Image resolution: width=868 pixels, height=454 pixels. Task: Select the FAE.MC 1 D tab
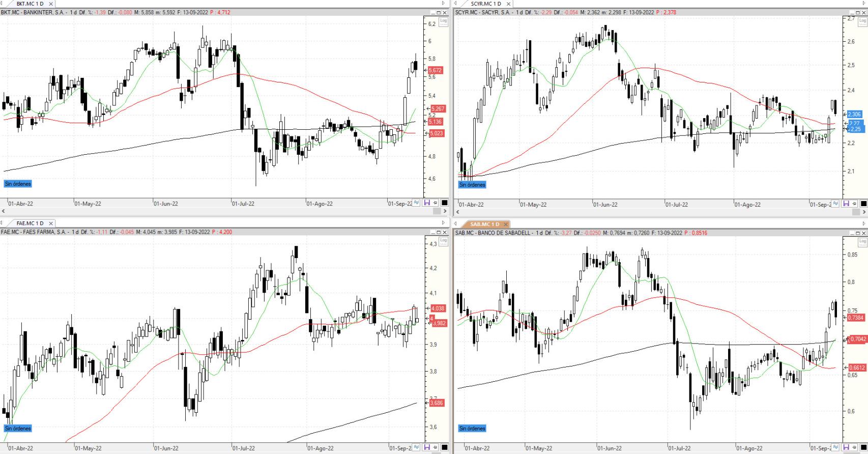point(30,223)
